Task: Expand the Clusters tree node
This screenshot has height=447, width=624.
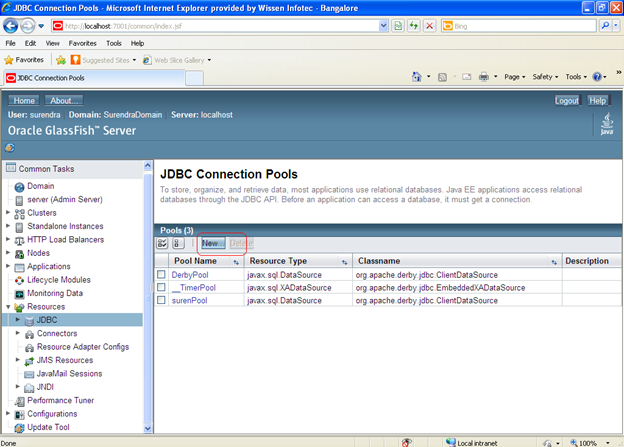Action: coord(8,213)
